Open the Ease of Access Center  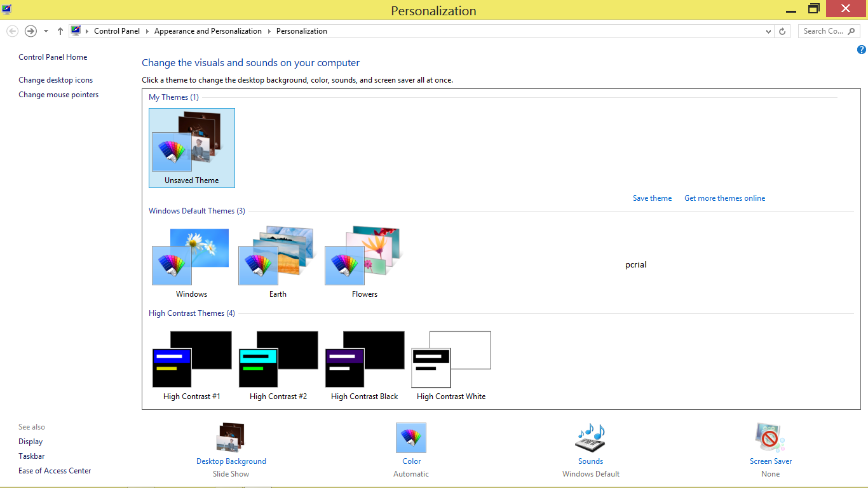(55, 470)
